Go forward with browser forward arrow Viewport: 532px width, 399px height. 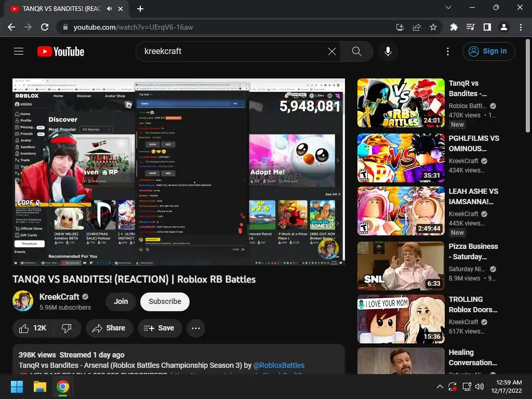28,27
